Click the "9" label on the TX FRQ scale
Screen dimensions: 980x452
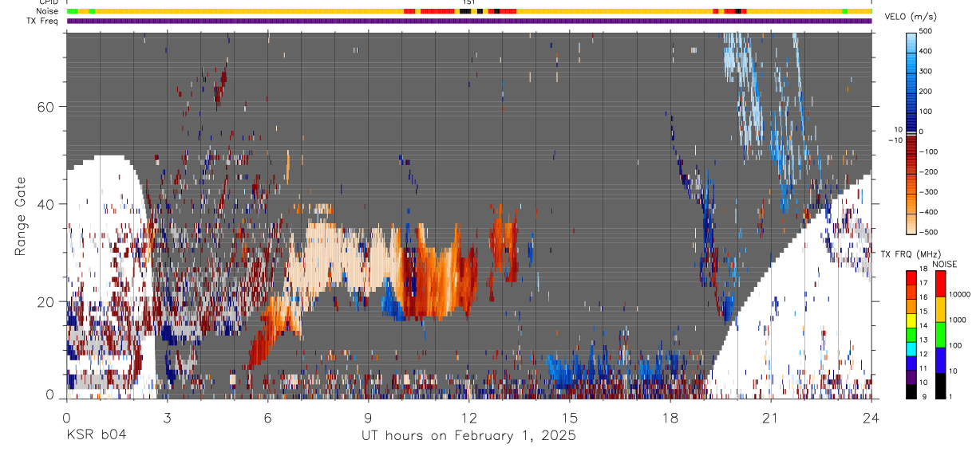click(924, 396)
